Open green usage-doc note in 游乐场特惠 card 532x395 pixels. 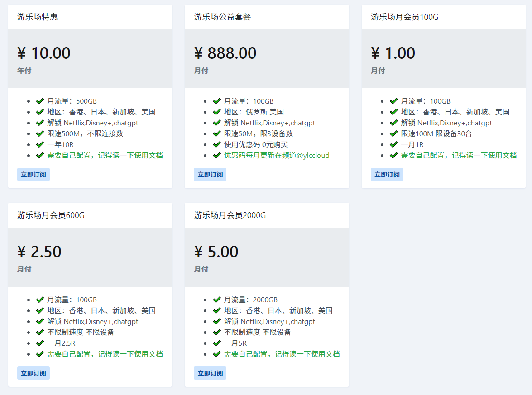tap(105, 155)
